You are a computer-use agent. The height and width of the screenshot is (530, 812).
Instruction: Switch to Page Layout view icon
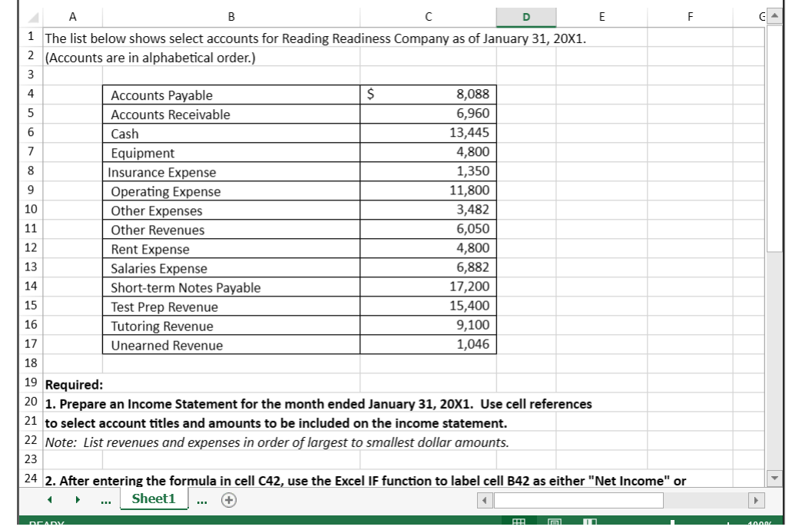[x=554, y=525]
